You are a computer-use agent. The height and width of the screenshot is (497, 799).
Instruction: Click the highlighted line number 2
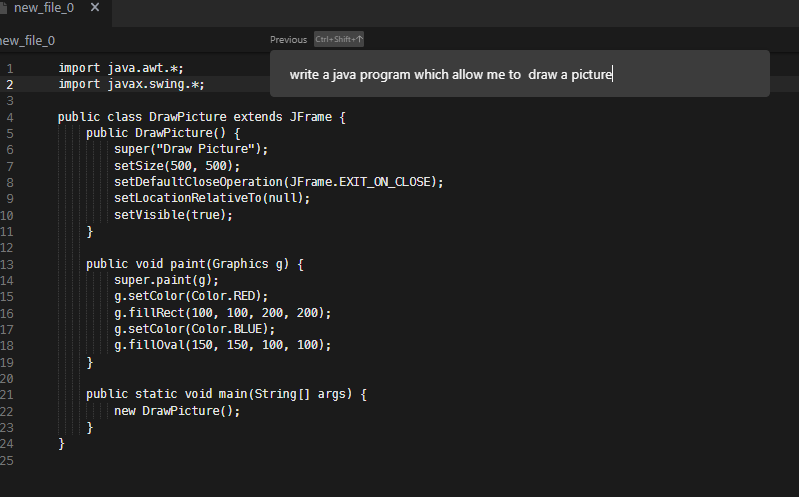[9, 84]
